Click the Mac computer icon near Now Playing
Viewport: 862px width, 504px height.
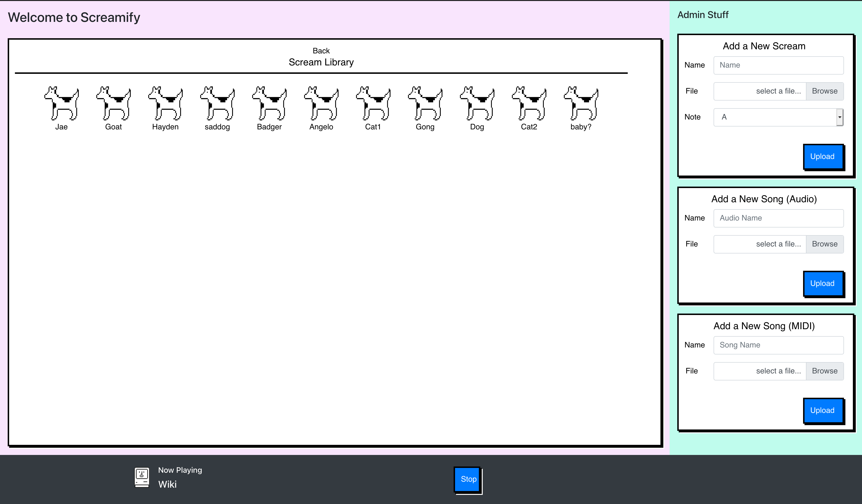pyautogui.click(x=142, y=477)
